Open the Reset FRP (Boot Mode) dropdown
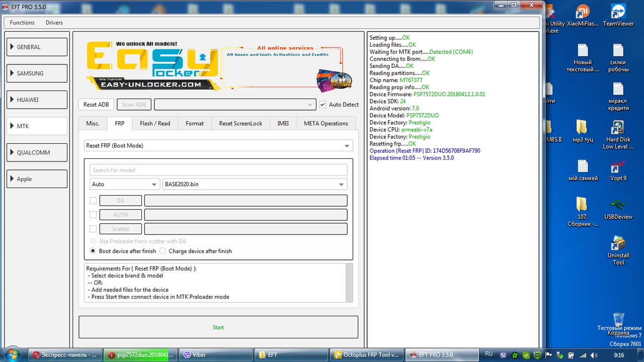The image size is (644, 362). [218, 145]
